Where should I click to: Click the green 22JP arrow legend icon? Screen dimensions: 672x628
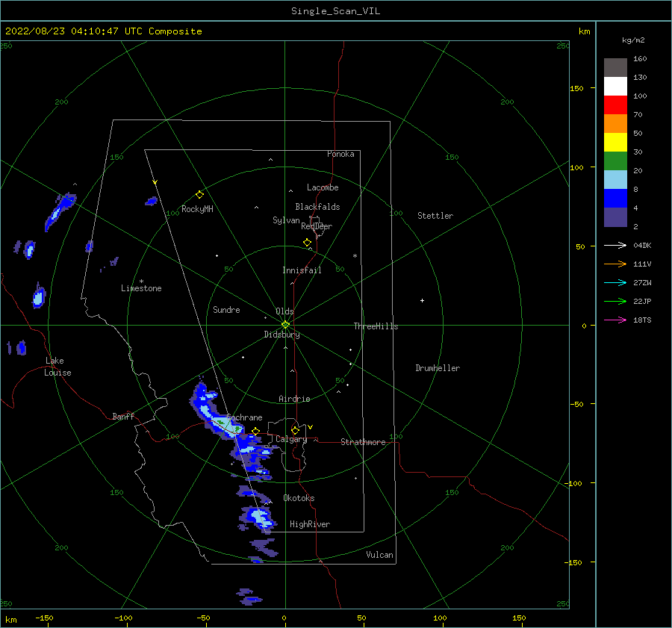click(x=615, y=302)
